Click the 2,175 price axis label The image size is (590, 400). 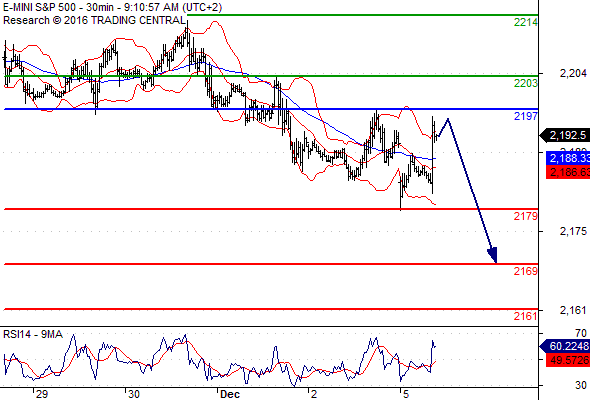573,231
